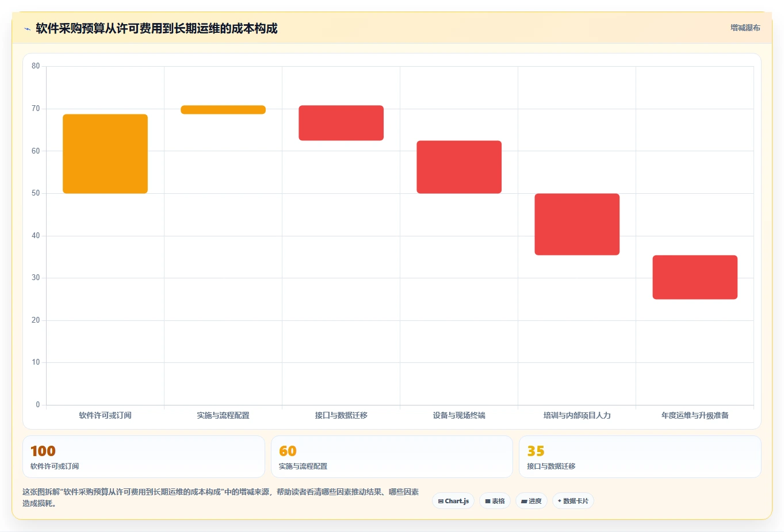Click the y-axis tick label 30
This screenshot has width=784, height=532.
pos(36,278)
